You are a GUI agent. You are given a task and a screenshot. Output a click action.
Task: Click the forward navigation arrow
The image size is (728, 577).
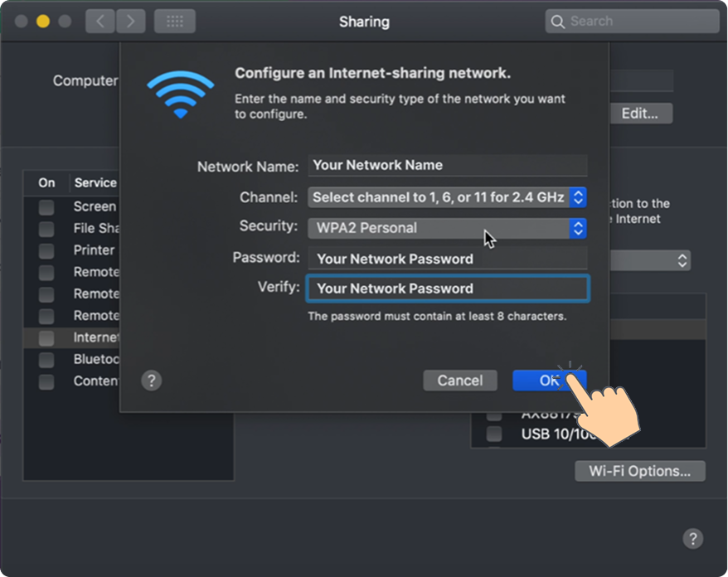pyautogui.click(x=131, y=21)
